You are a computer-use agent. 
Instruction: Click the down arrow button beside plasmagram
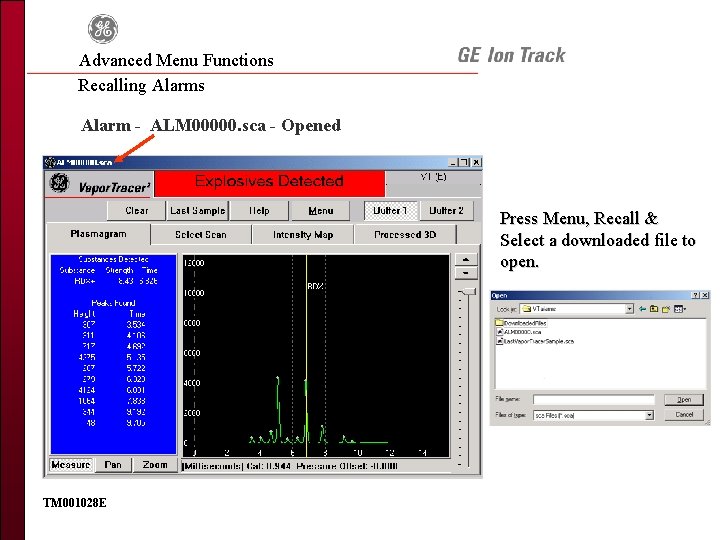tap(466, 273)
